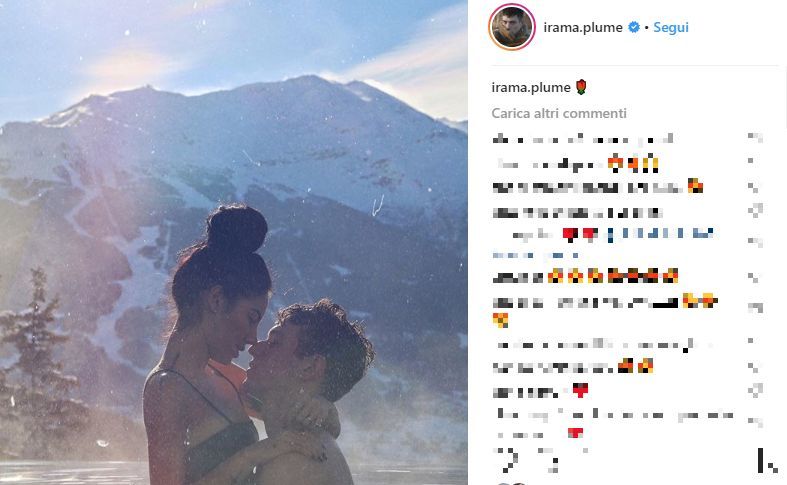Viewport: 787px width, 485px height.
Task: Click the blue verified badge beside irama.plume
Action: pos(634,27)
